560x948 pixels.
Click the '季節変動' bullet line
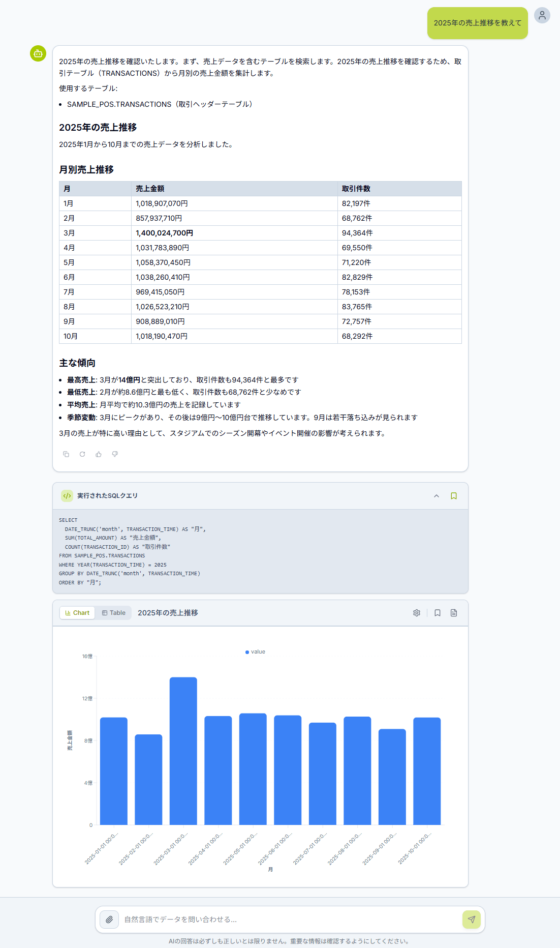pyautogui.click(x=242, y=418)
